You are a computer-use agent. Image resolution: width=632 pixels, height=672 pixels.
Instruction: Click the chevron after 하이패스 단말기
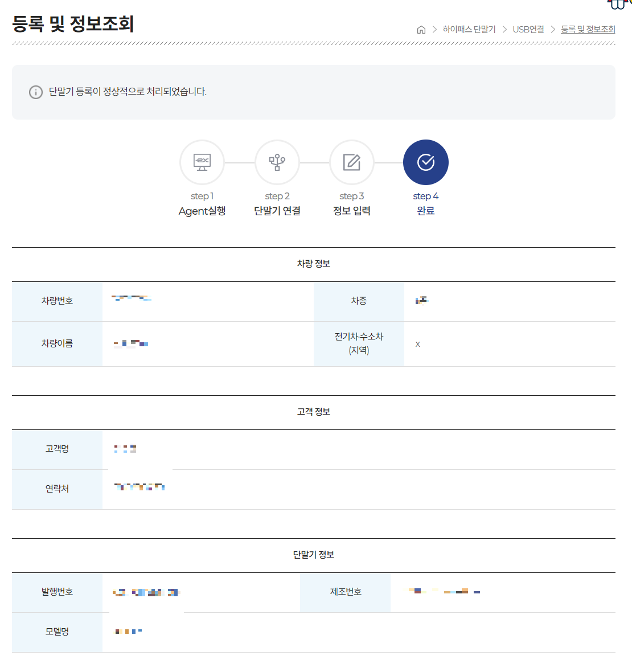point(504,30)
